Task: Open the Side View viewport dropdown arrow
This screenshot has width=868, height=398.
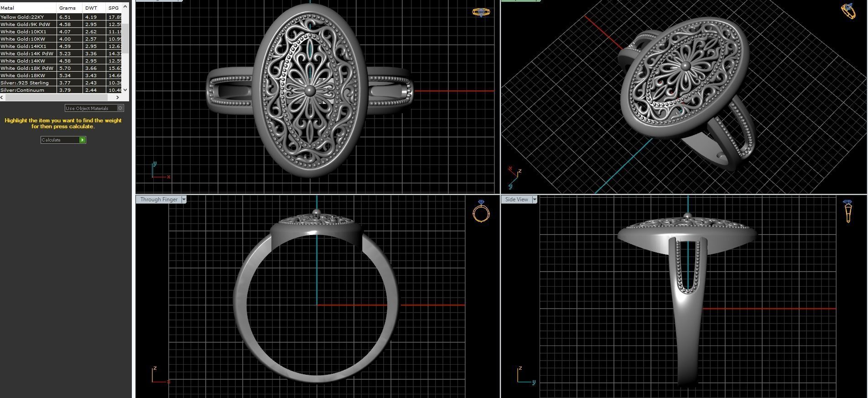Action: (535, 199)
